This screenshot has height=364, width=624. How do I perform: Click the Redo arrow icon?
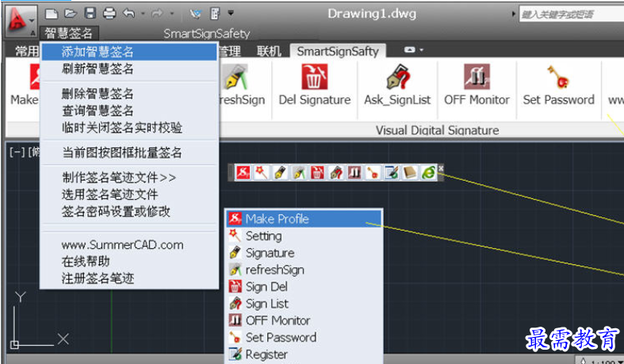pos(158,14)
